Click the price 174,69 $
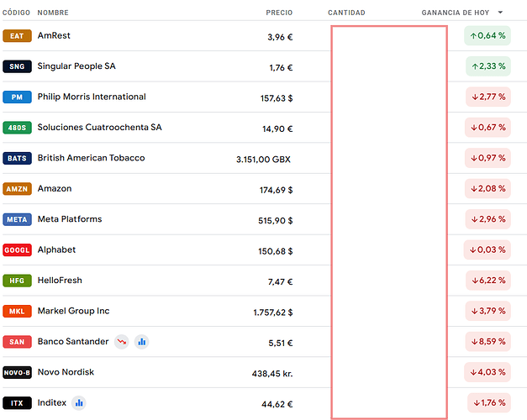This screenshot has height=420, width=527. point(276,190)
